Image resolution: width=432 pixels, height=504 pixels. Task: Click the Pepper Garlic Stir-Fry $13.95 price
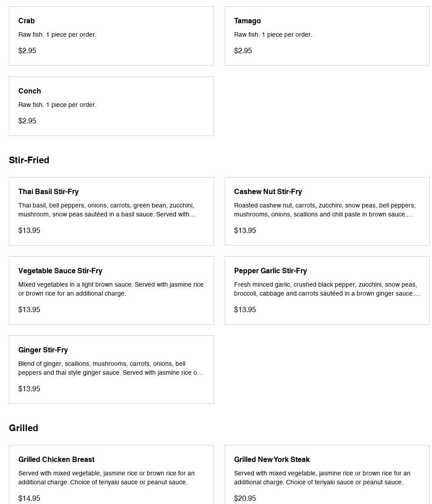tap(245, 309)
